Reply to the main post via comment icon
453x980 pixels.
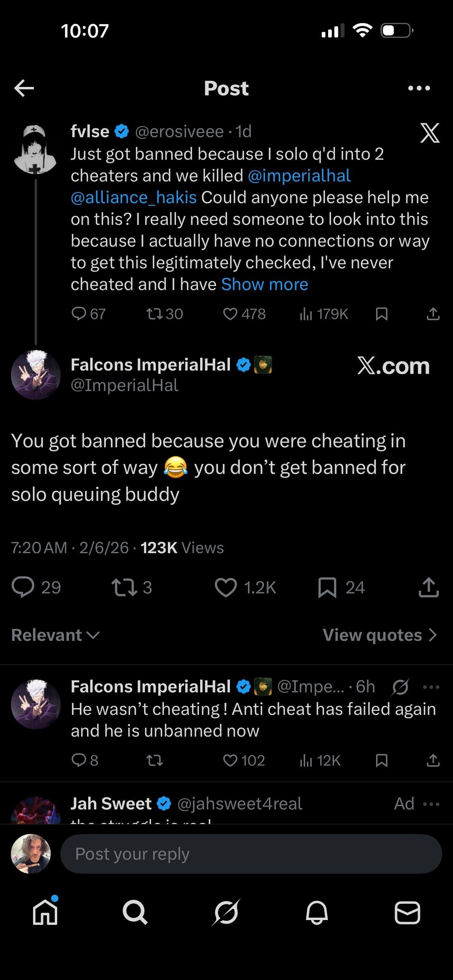(23, 587)
